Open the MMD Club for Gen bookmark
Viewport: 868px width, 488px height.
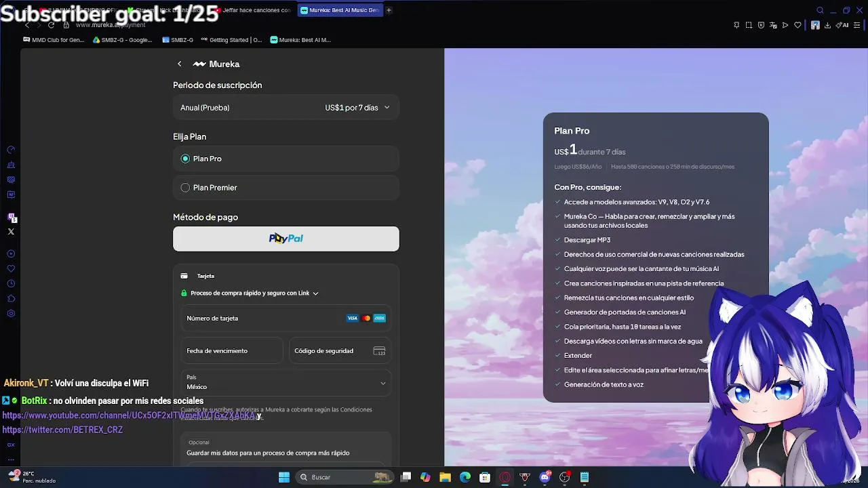tap(54, 40)
